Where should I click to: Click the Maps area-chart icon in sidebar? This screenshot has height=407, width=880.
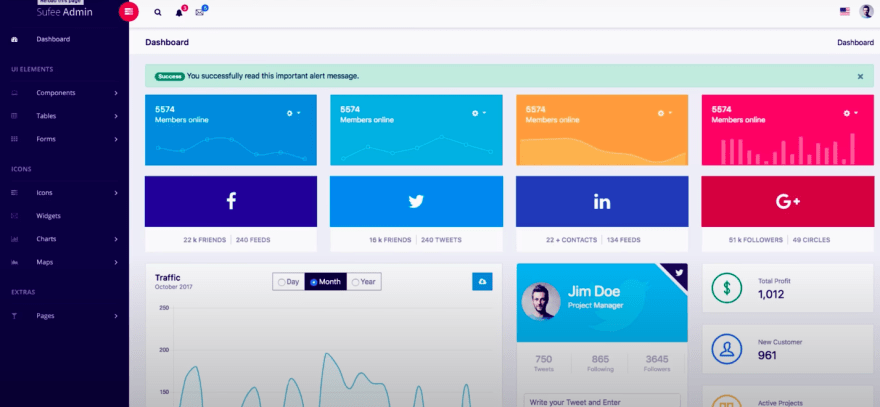[x=15, y=262]
